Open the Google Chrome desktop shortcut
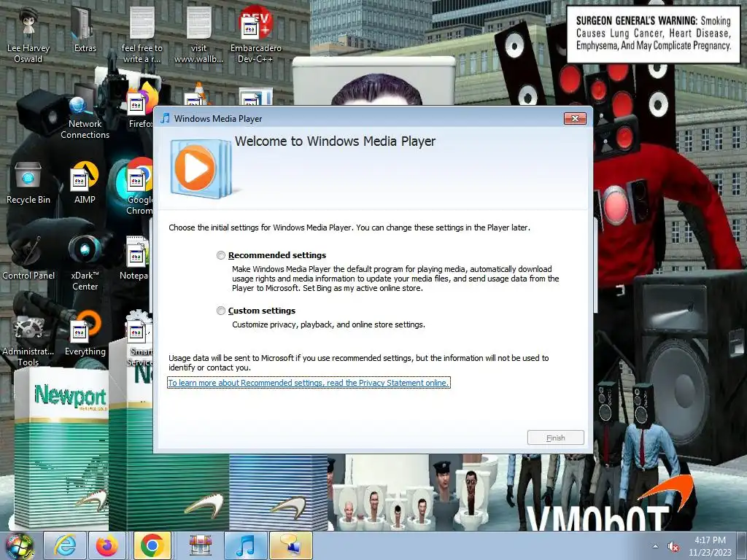This screenshot has width=747, height=560. (139, 187)
